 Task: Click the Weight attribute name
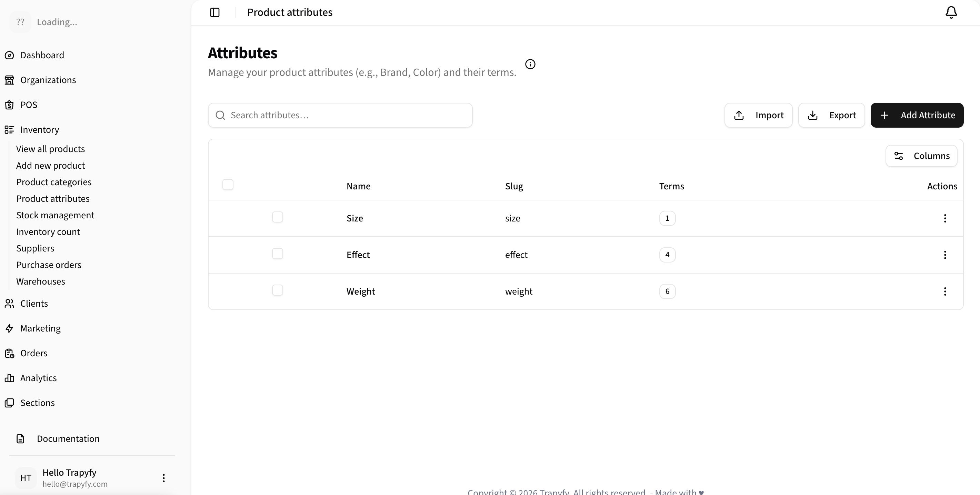coord(361,291)
